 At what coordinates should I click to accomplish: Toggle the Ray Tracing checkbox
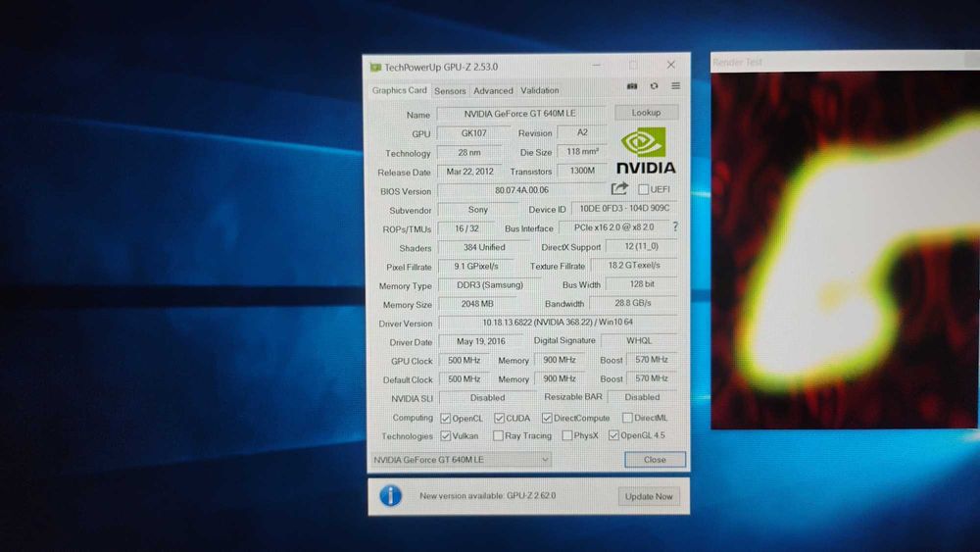498,435
